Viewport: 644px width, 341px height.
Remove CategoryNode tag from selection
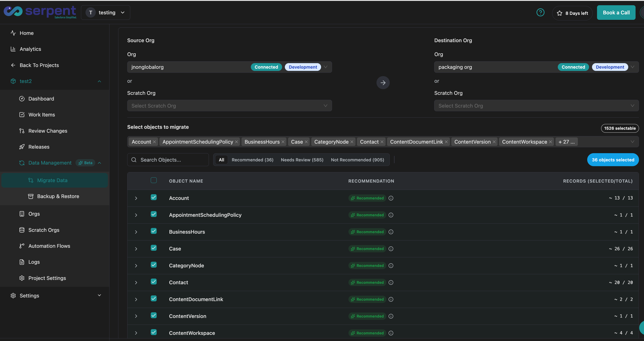352,142
